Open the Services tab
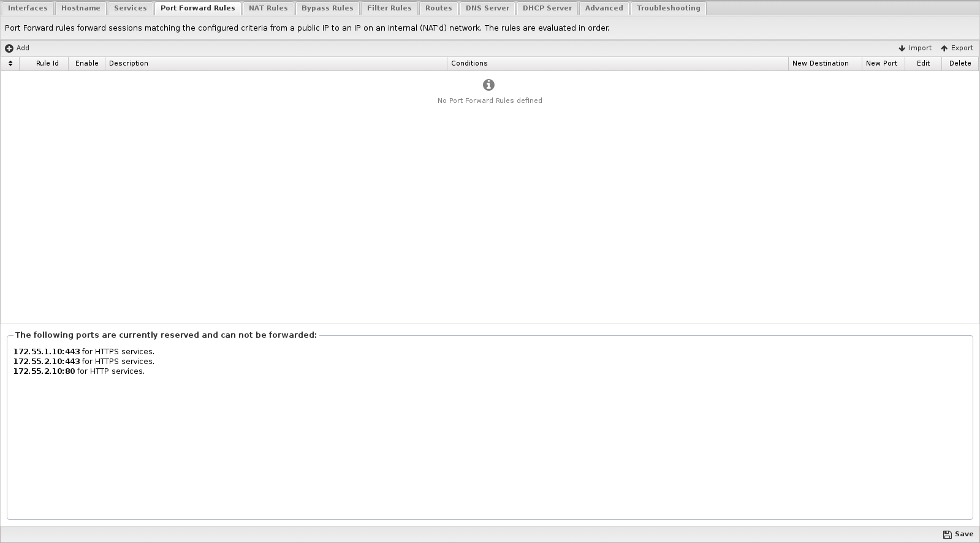This screenshot has height=543, width=980. (131, 8)
